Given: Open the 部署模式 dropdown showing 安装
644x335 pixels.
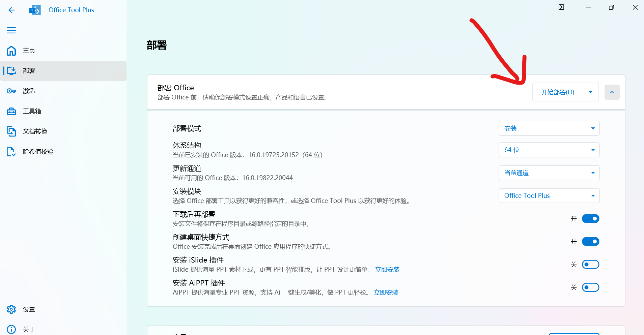Looking at the screenshot, I should (x=549, y=128).
